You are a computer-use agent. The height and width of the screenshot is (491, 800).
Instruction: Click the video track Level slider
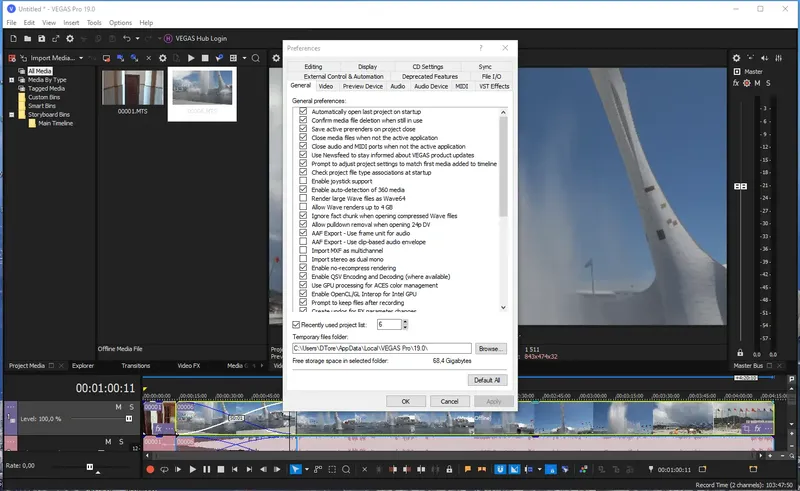click(x=102, y=419)
